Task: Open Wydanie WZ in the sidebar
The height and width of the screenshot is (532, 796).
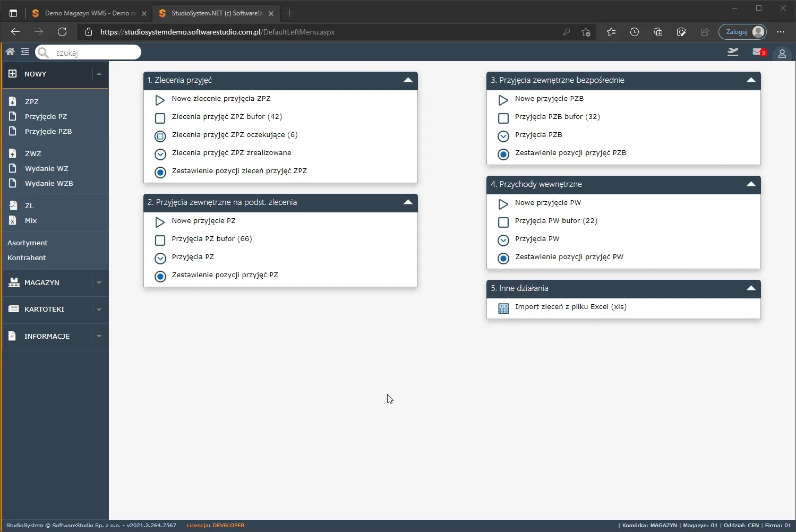Action: click(47, 168)
